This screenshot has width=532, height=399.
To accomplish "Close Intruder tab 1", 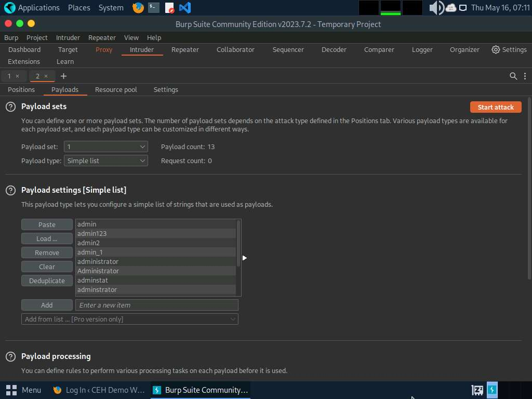I will [17, 76].
